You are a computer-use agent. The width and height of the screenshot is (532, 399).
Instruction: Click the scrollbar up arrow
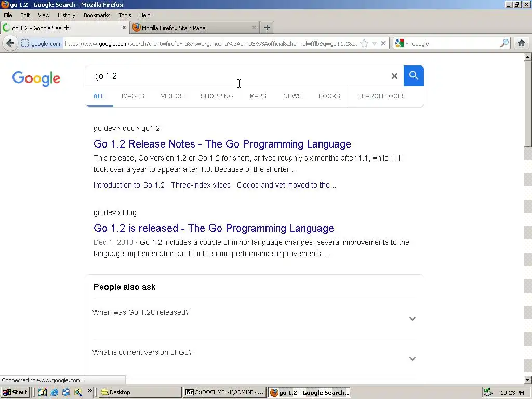[528, 57]
